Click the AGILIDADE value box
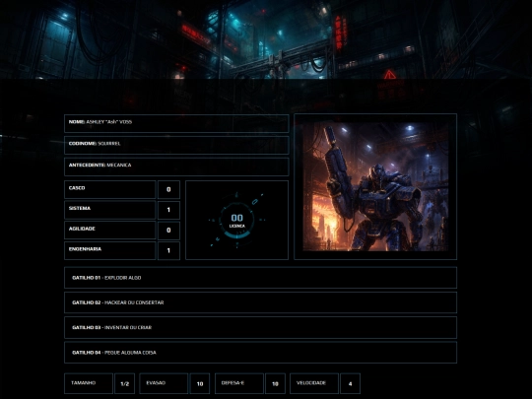Screen dimensions: 532x399 point(168,230)
